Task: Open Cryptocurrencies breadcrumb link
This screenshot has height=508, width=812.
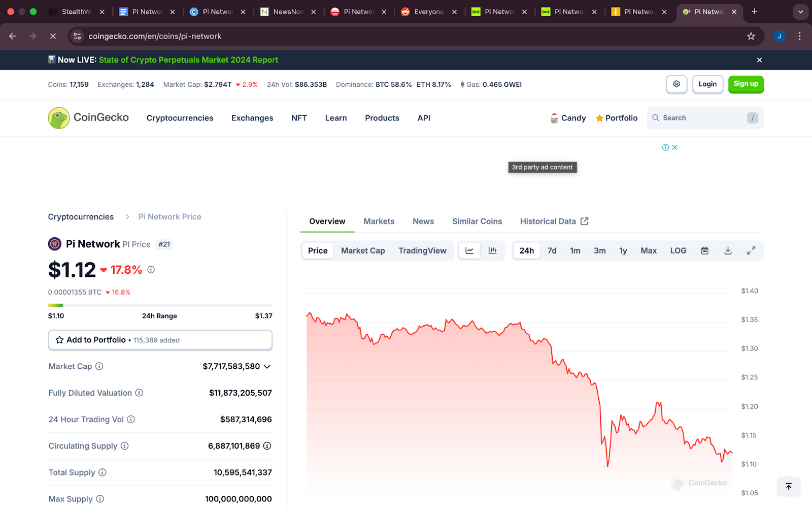Action: (81, 217)
